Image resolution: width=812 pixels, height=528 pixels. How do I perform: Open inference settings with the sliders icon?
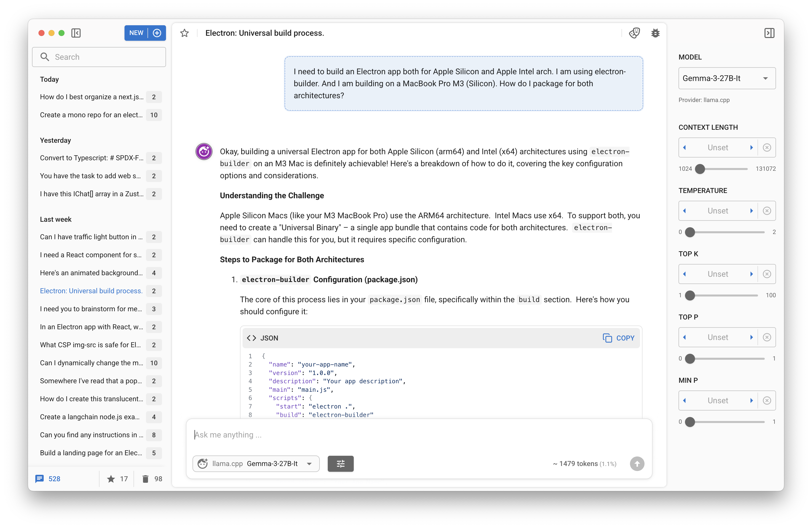(340, 463)
